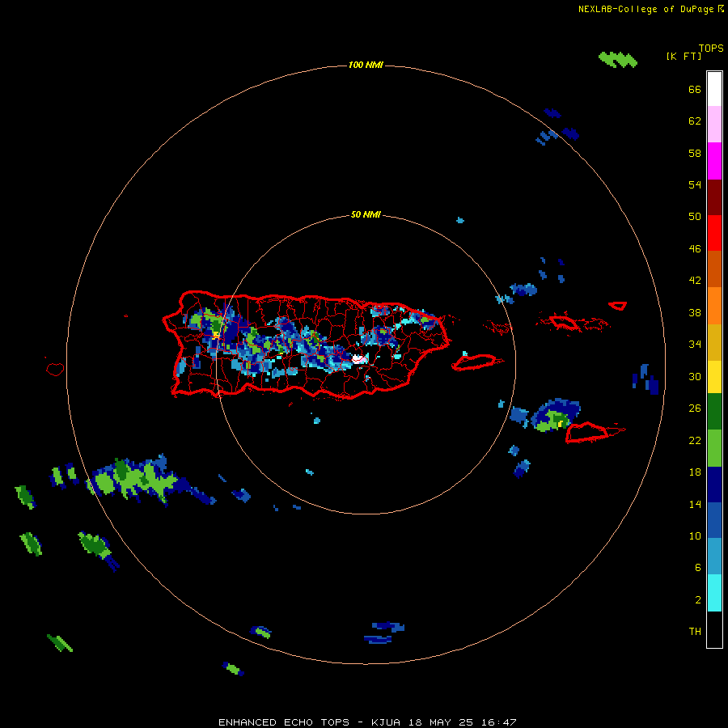Click the 26 value on the legend

pyautogui.click(x=695, y=408)
